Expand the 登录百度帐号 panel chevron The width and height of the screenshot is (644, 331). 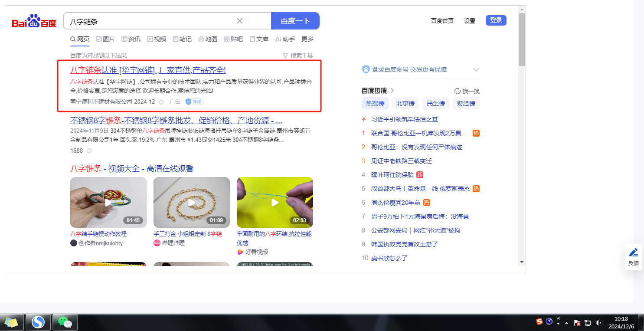(x=476, y=70)
